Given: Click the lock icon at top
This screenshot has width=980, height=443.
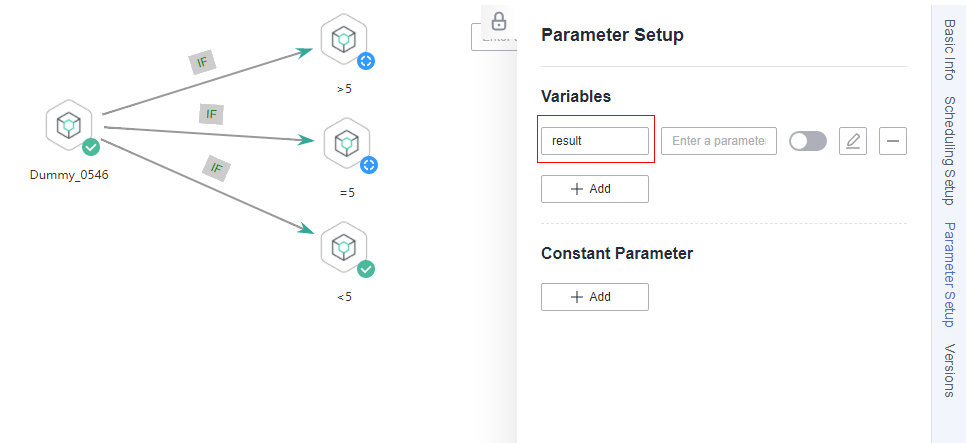Looking at the screenshot, I should (x=498, y=21).
